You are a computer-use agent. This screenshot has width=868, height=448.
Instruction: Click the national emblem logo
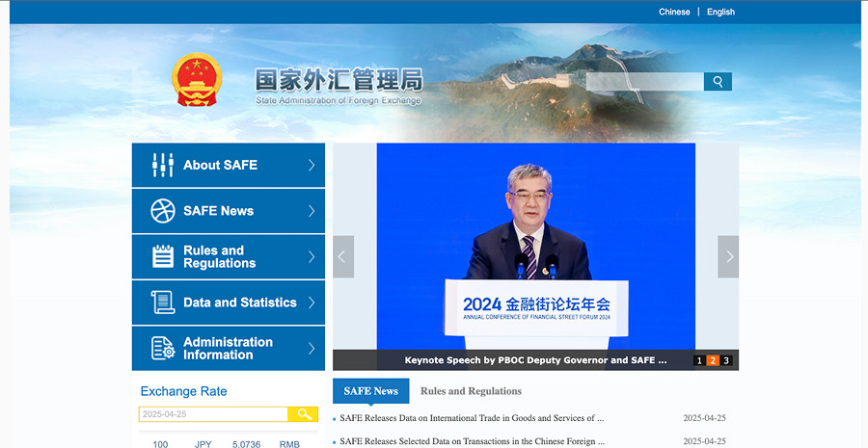tap(197, 80)
